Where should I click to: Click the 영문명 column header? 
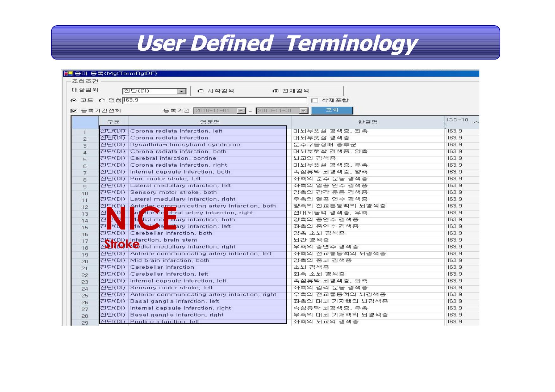tap(210, 122)
